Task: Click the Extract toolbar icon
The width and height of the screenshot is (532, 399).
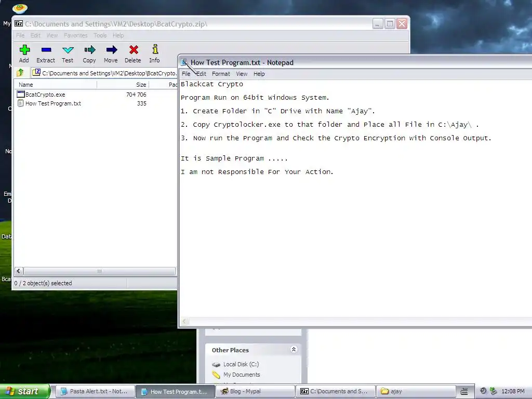Action: click(46, 54)
